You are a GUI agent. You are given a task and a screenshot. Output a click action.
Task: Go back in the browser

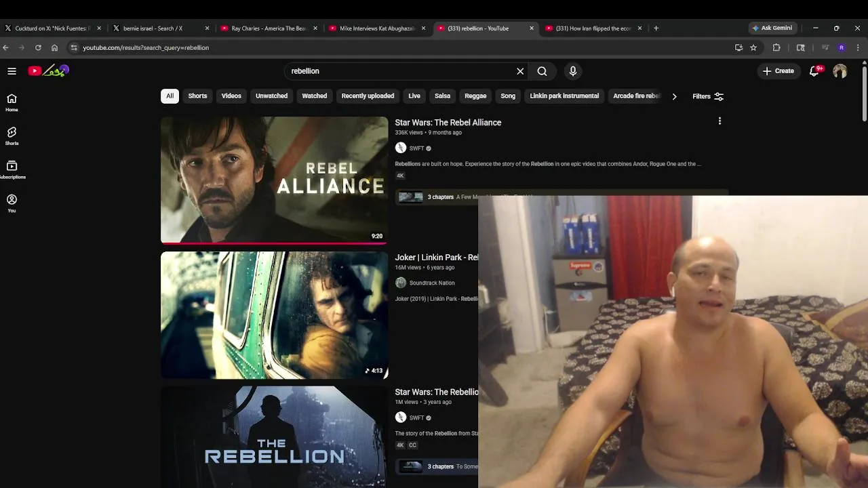point(5,47)
